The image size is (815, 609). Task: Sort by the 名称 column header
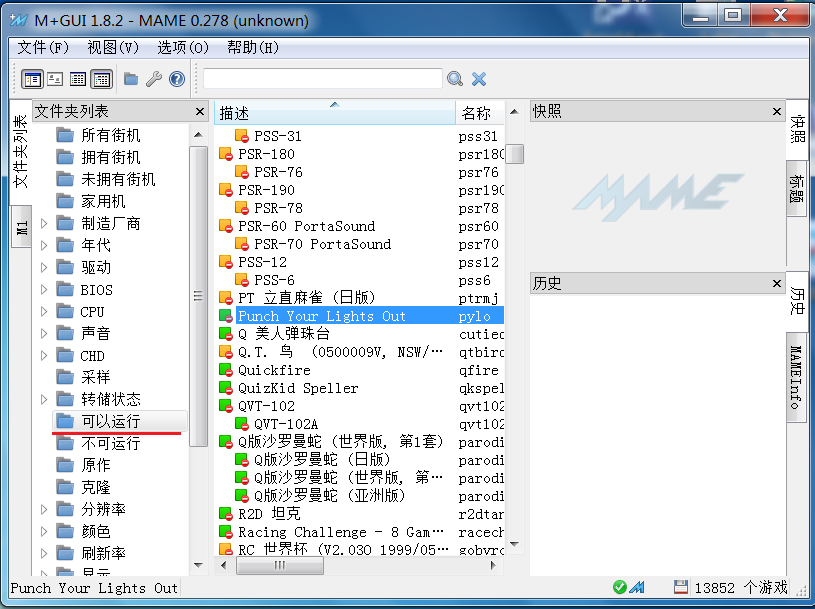pos(480,113)
